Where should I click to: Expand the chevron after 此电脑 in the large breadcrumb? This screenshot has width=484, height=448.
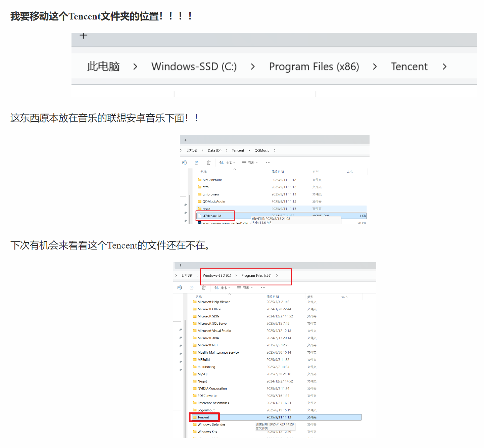click(x=135, y=66)
